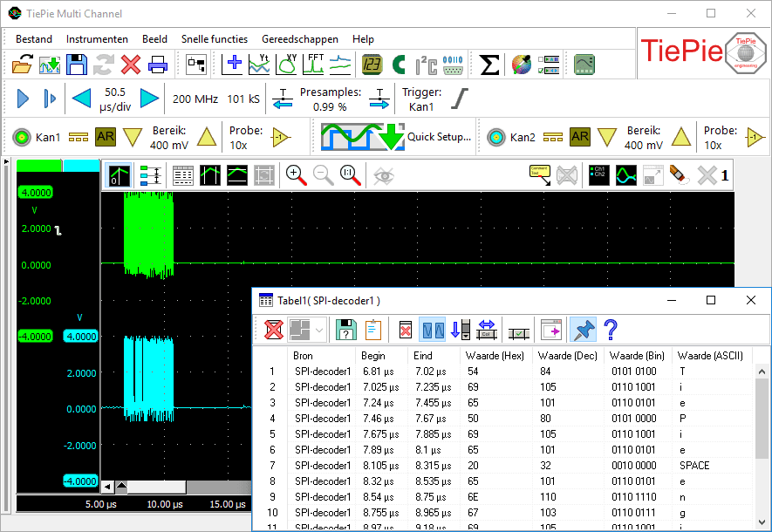Click the single-shot measurement play icon

50,99
